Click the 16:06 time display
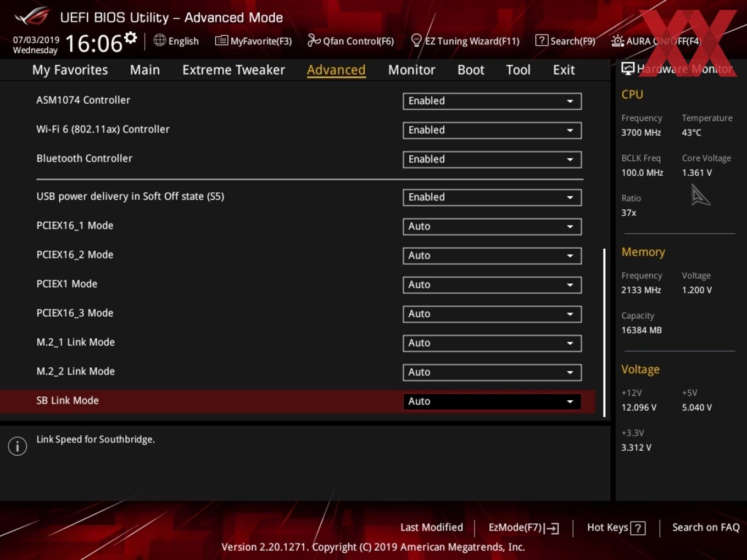The width and height of the screenshot is (747, 560). [x=93, y=43]
